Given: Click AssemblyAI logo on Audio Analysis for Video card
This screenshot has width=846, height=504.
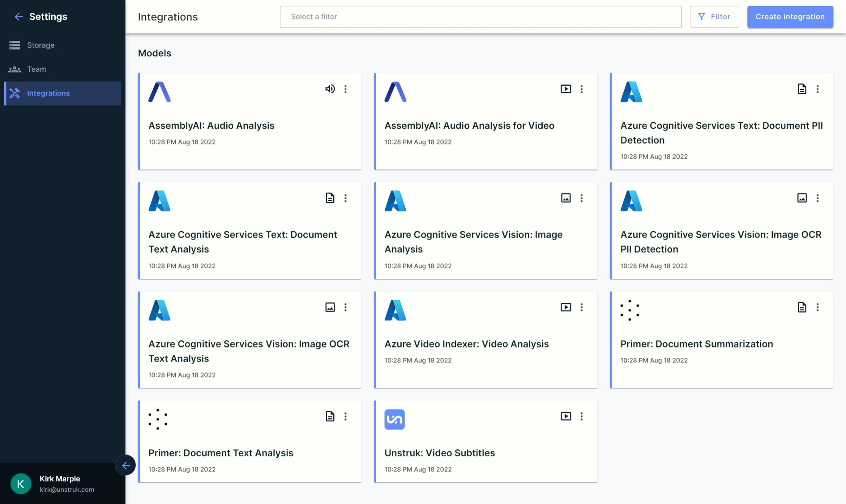Looking at the screenshot, I should 395,92.
